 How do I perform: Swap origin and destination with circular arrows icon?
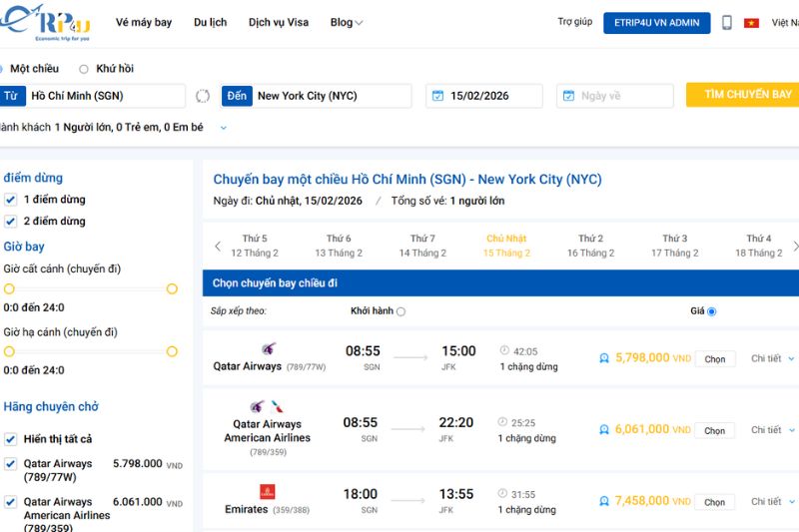pos(203,96)
